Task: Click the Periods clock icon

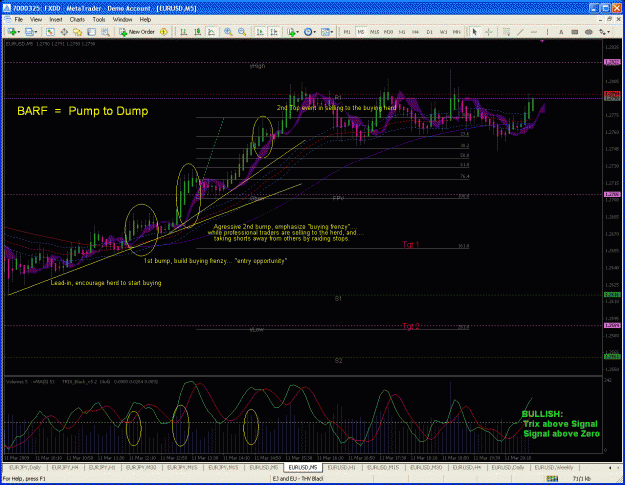Action: pos(308,32)
